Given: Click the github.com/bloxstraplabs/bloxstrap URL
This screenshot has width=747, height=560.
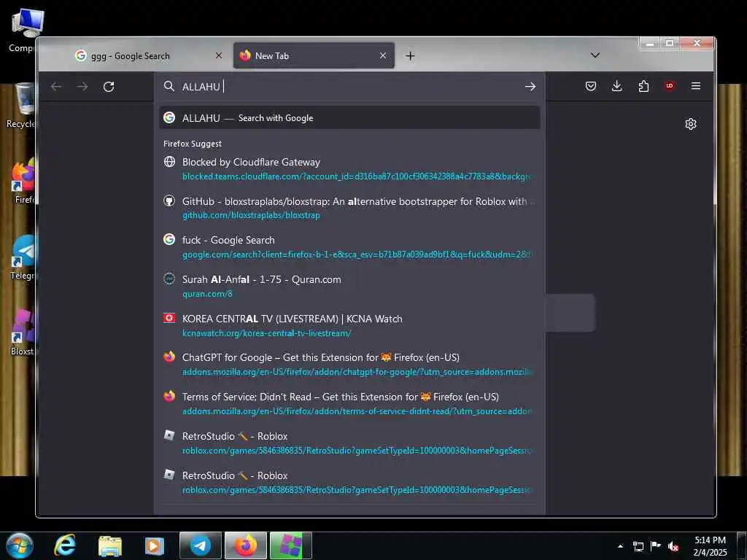Looking at the screenshot, I should pyautogui.click(x=251, y=216).
